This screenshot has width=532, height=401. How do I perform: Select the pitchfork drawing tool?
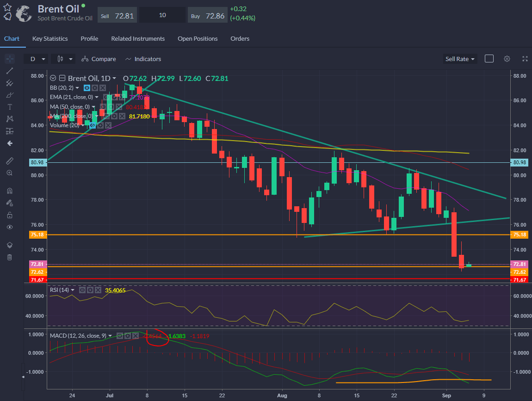[10, 83]
